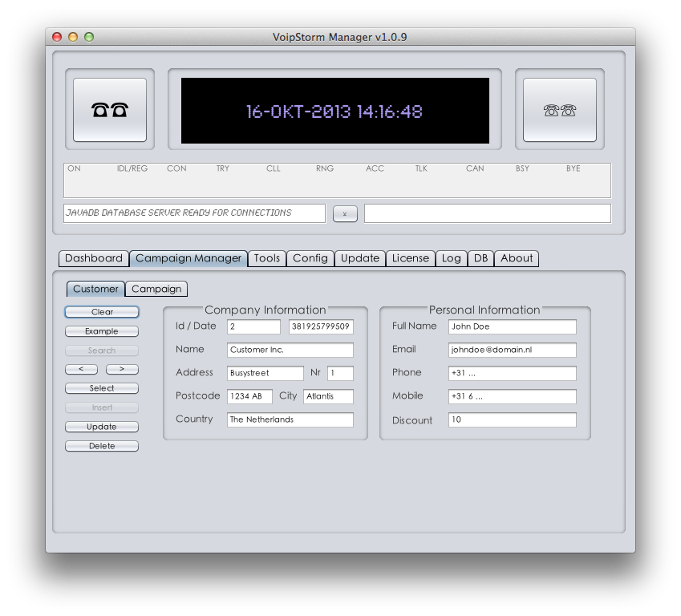This screenshot has width=681, height=616.
Task: Switch to the Campaign sub-tab
Action: [156, 289]
